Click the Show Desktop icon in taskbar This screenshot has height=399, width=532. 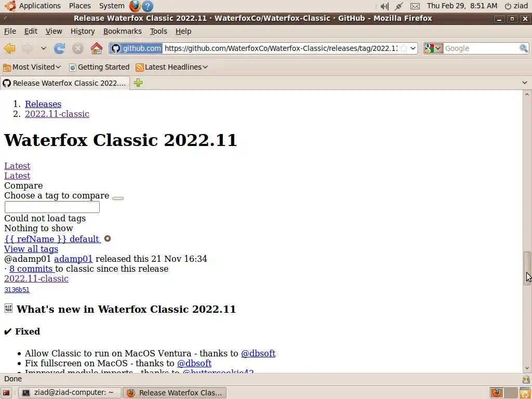tap(6, 393)
